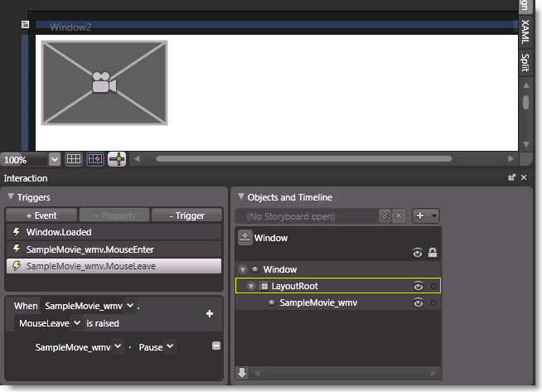This screenshot has width=542, height=392.
Task: Select the Window tree item
Action: pos(337,269)
